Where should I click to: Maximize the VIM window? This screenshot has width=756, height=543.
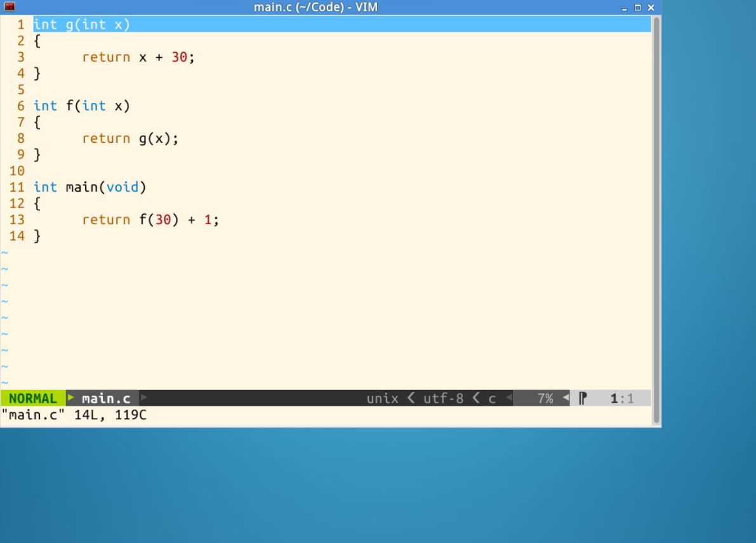[637, 8]
